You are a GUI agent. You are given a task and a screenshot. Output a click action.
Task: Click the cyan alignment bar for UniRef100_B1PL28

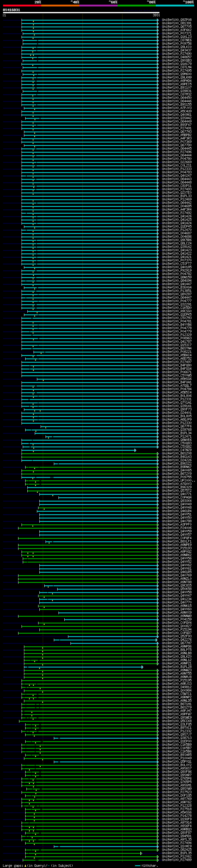click(83, 667)
